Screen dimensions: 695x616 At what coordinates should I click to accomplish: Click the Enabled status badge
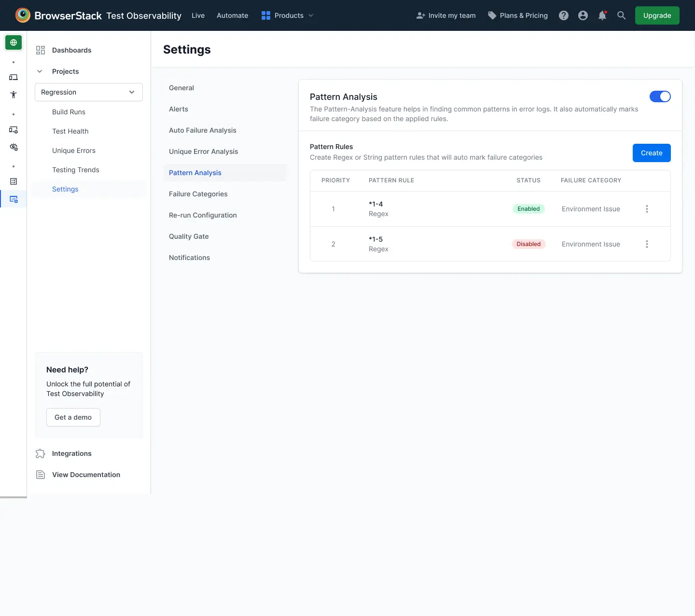pos(528,209)
